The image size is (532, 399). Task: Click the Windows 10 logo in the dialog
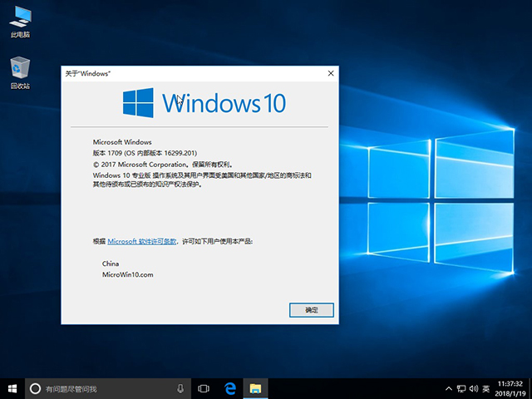(x=204, y=103)
